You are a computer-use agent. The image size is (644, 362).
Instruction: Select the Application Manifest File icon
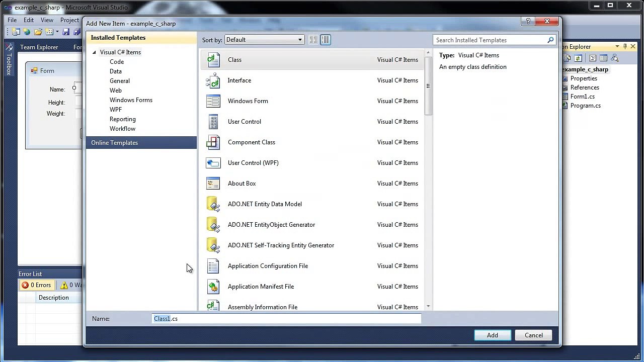[213, 287]
